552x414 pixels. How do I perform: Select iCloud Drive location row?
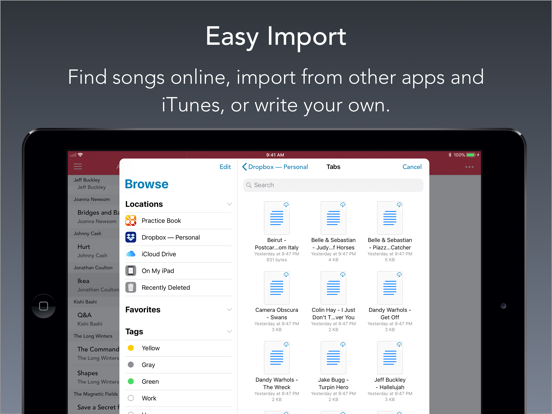point(178,254)
